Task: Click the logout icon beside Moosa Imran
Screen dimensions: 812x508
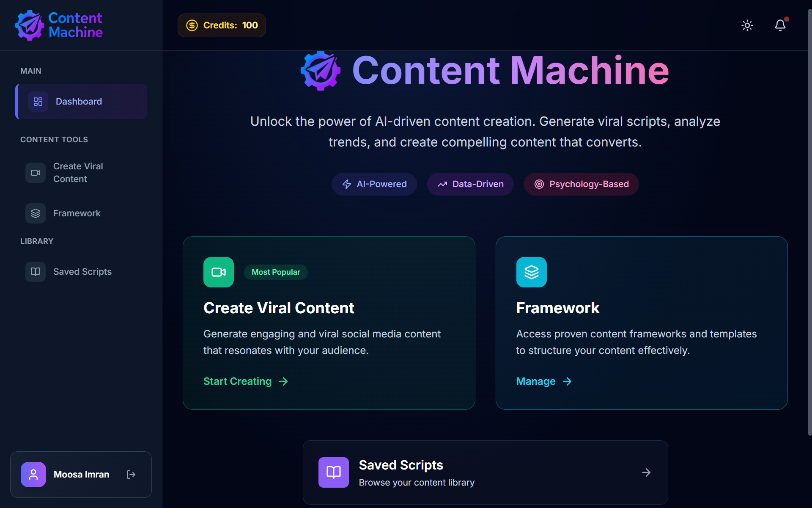Action: (x=131, y=475)
